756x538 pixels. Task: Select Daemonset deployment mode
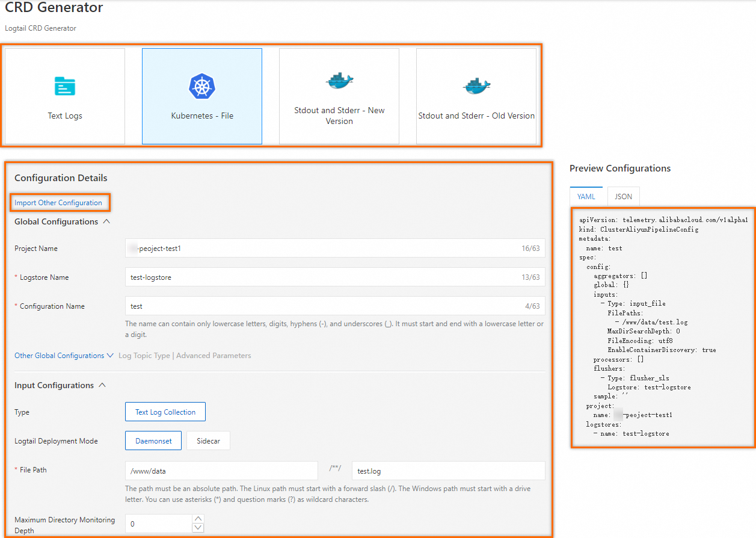click(153, 441)
